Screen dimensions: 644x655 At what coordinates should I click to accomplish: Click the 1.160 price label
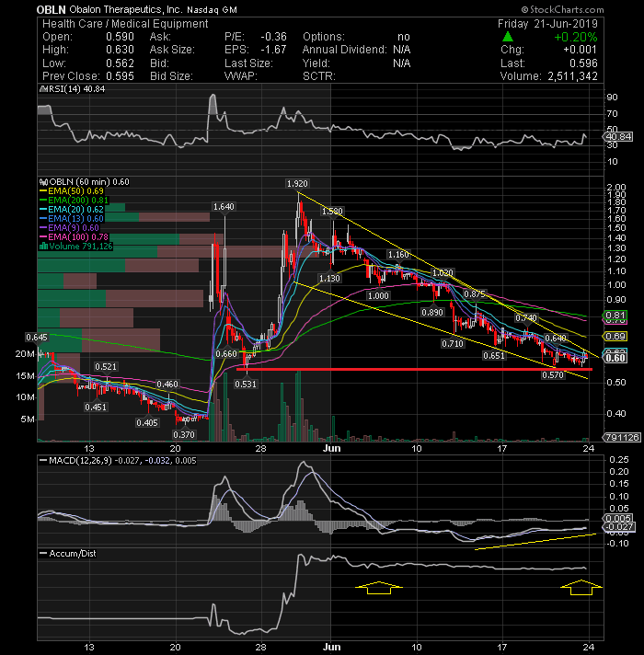(x=398, y=255)
